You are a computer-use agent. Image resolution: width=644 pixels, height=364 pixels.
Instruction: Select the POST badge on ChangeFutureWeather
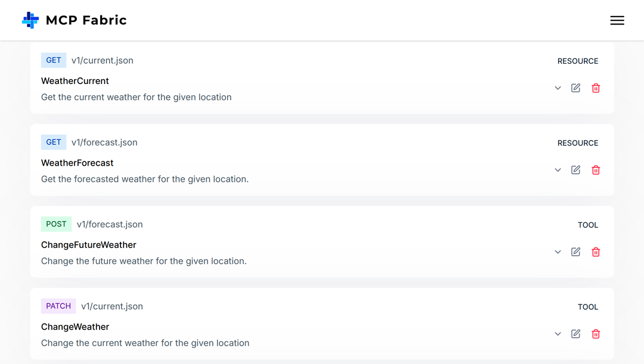[x=56, y=224]
